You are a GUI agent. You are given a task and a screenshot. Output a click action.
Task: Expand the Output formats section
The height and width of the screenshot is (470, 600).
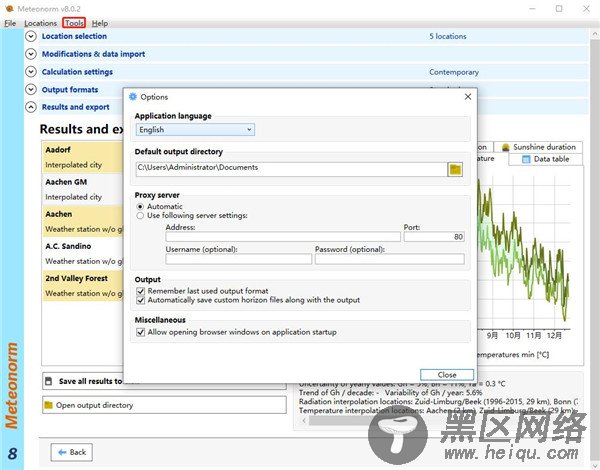click(31, 90)
